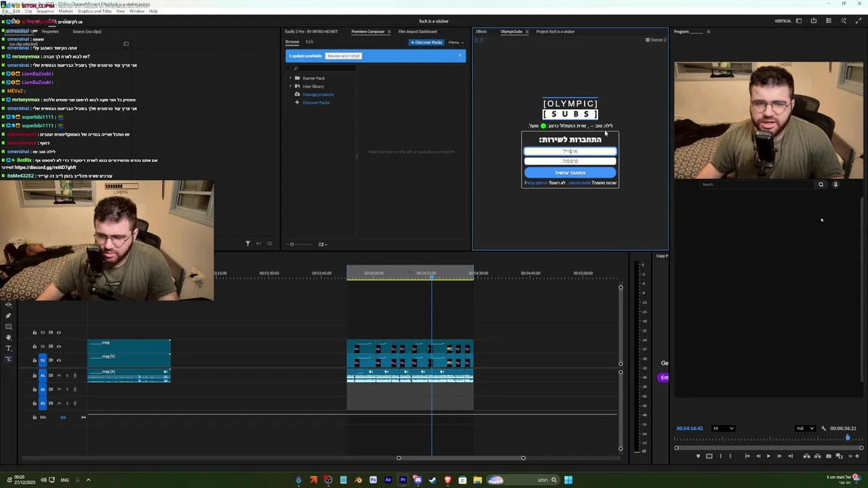Switch to the Premiere Composer tab
Viewport: 868px width, 488px height.
tap(368, 31)
